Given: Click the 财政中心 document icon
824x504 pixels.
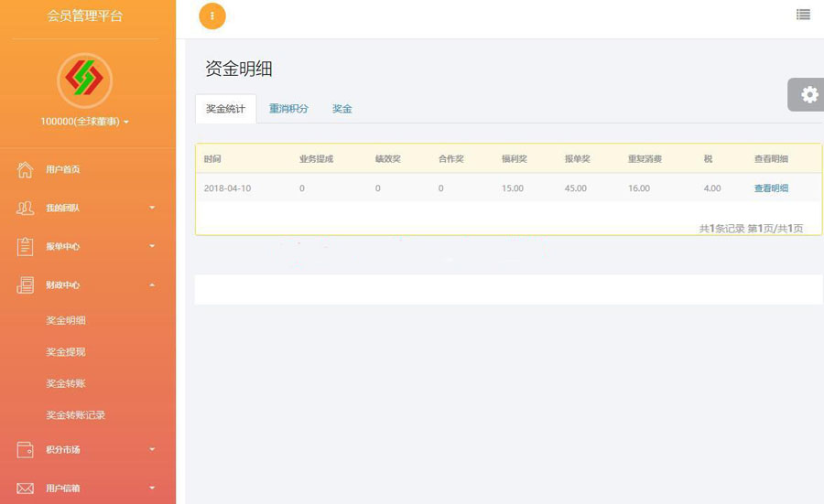Looking at the screenshot, I should coord(26,284).
